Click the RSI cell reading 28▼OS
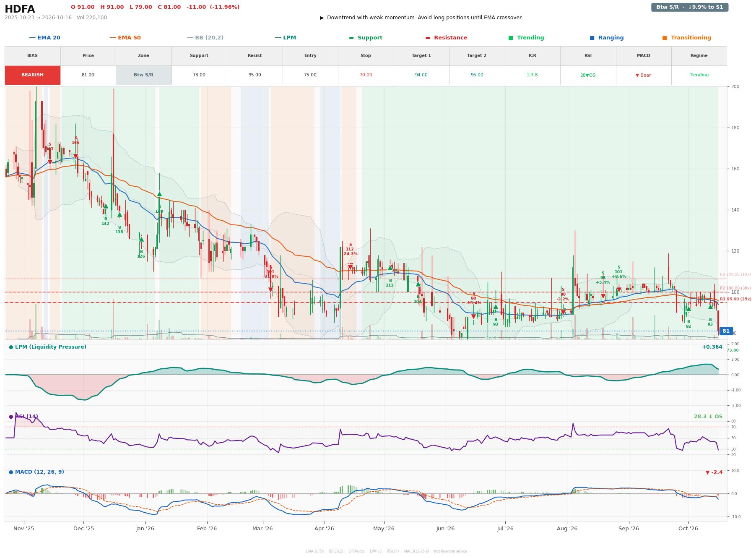756x558 pixels. 587,76
